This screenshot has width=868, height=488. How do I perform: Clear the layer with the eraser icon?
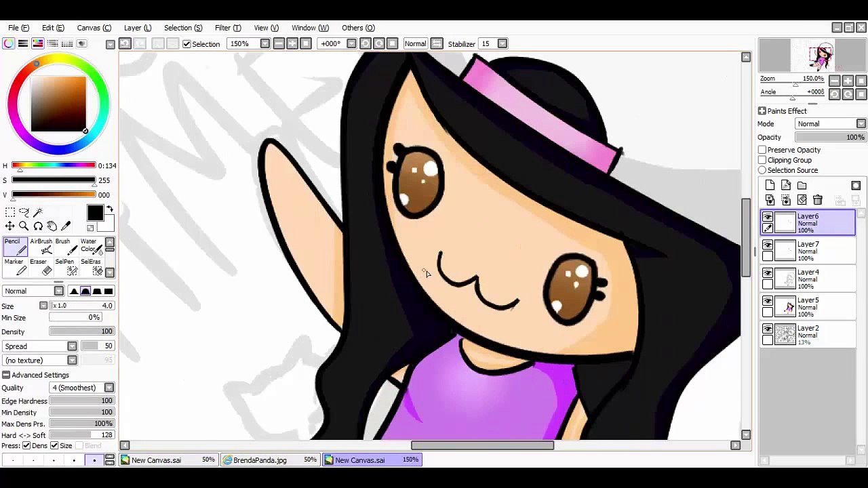pos(802,200)
